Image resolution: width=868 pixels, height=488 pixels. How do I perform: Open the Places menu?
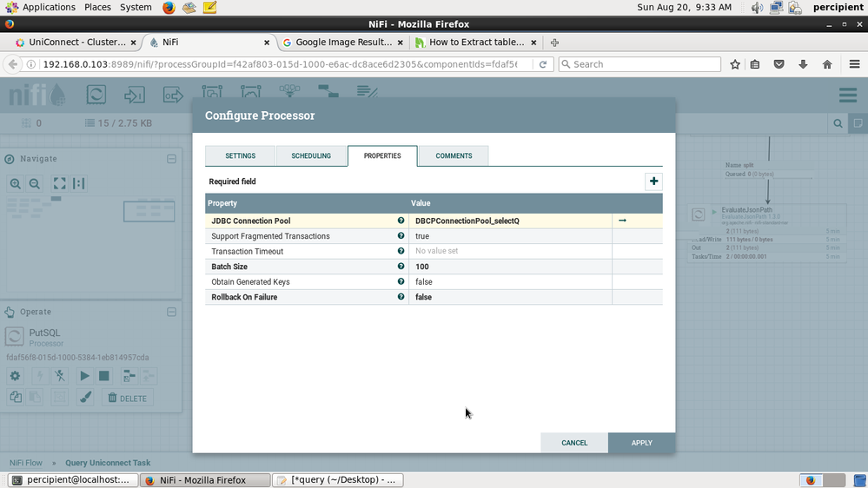click(x=97, y=7)
